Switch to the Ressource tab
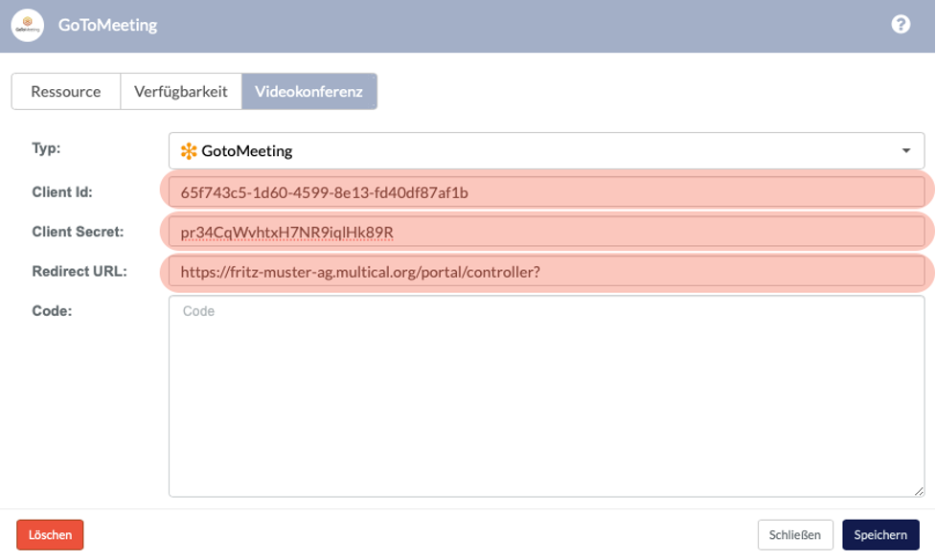 pos(66,91)
